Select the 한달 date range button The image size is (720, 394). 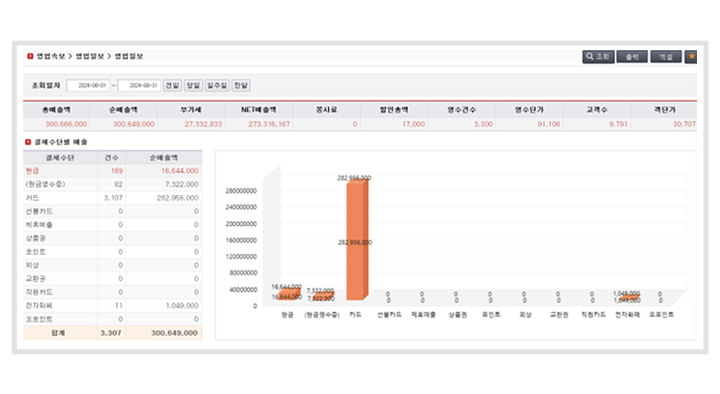click(241, 85)
